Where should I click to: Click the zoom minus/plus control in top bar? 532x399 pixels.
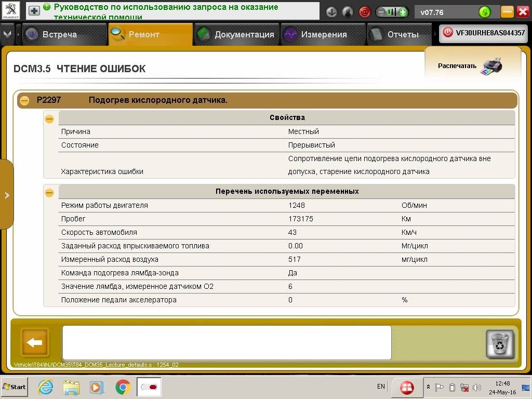[x=392, y=12]
